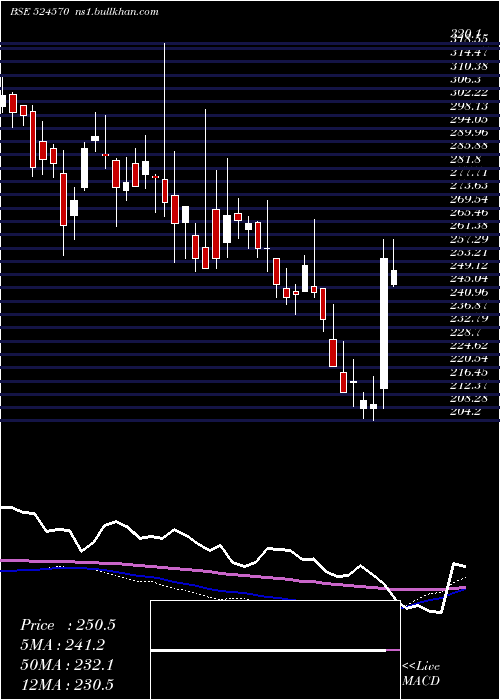Click the 261.38 price axis label
The height and width of the screenshot is (700, 500).
468,226
